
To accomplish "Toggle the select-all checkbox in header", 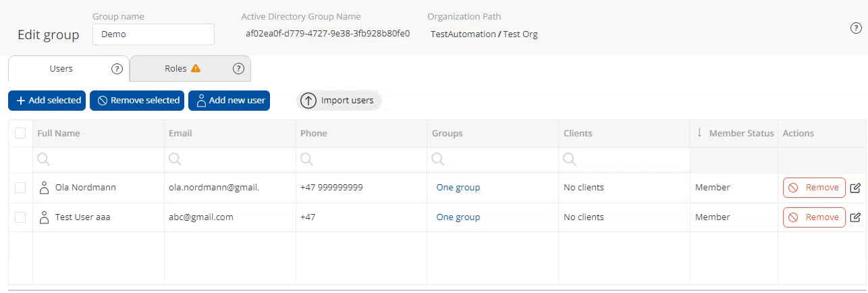I will [x=20, y=134].
